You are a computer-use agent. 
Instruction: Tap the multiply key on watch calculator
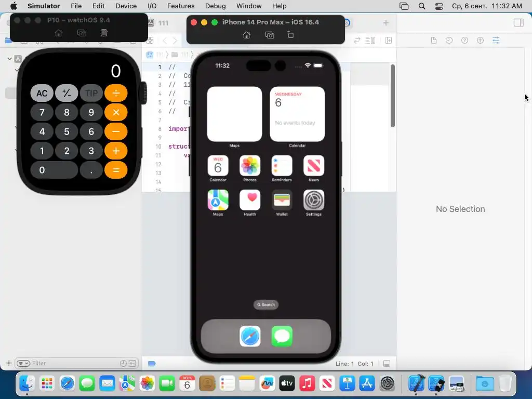click(116, 112)
